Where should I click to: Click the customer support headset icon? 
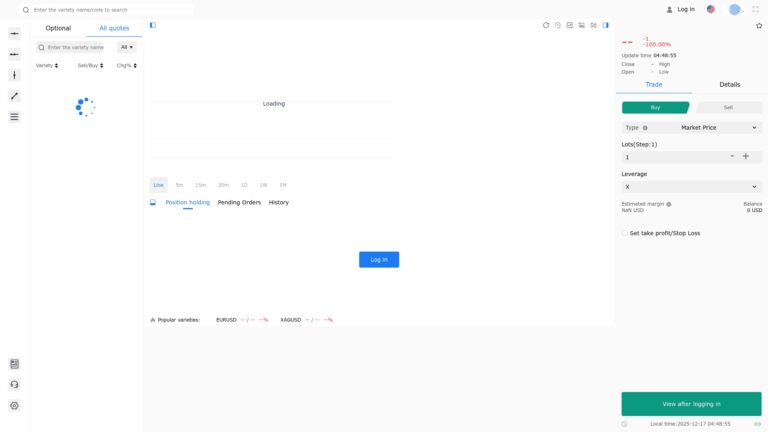(x=14, y=385)
